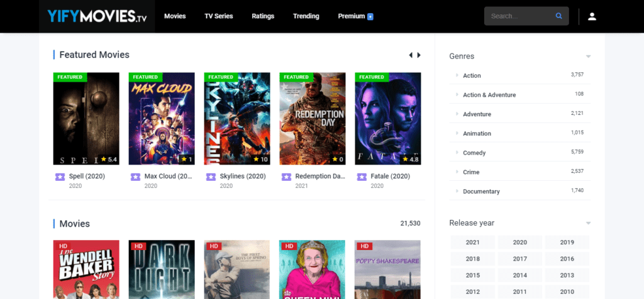
Task: Open the TV Series menu
Action: (218, 16)
